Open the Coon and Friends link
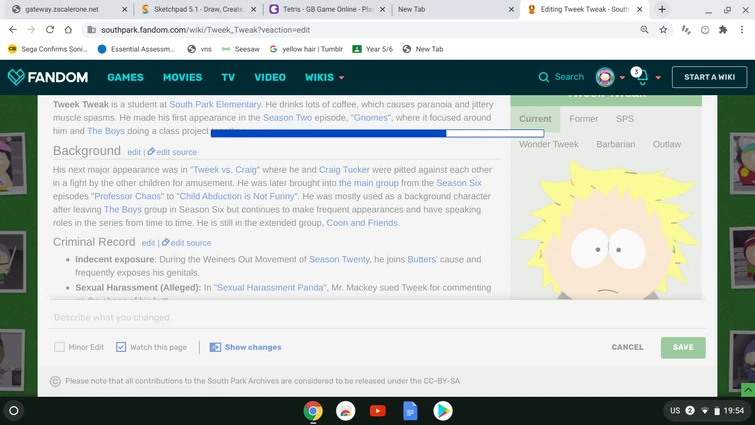The width and height of the screenshot is (755, 425). click(x=362, y=223)
